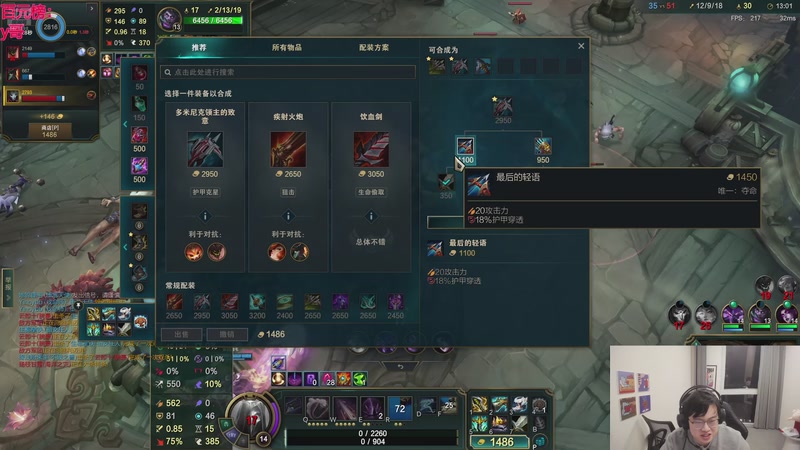Open the 配装方案 tab
This screenshot has width=800, height=450.
374,47
